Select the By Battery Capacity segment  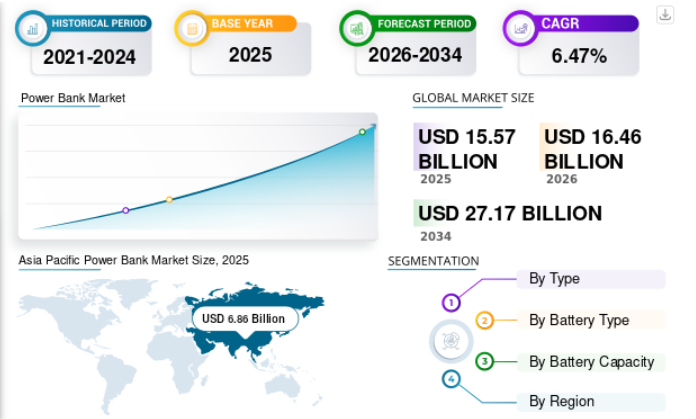pos(591,362)
